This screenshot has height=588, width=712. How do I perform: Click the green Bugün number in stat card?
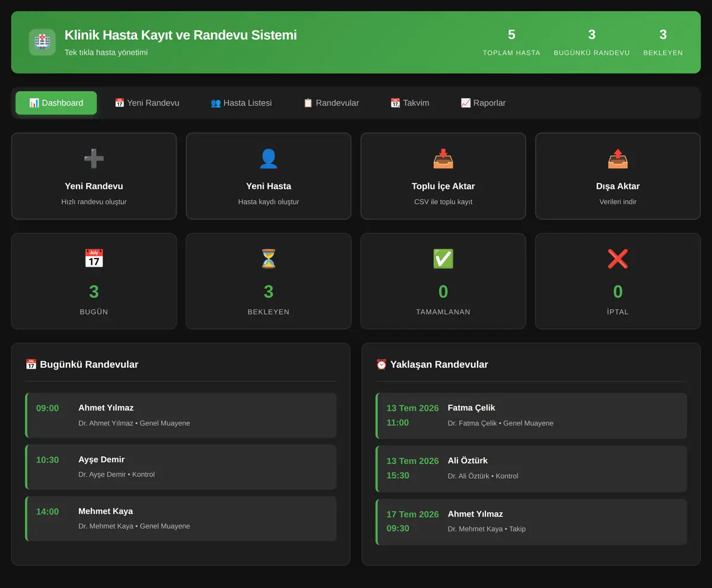pyautogui.click(x=94, y=291)
